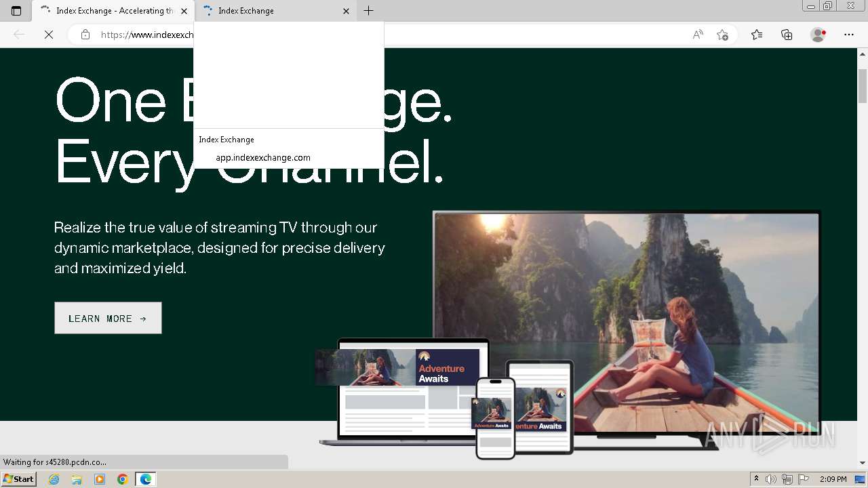
Task: Open the tab actions menu icon
Action: pos(16,11)
